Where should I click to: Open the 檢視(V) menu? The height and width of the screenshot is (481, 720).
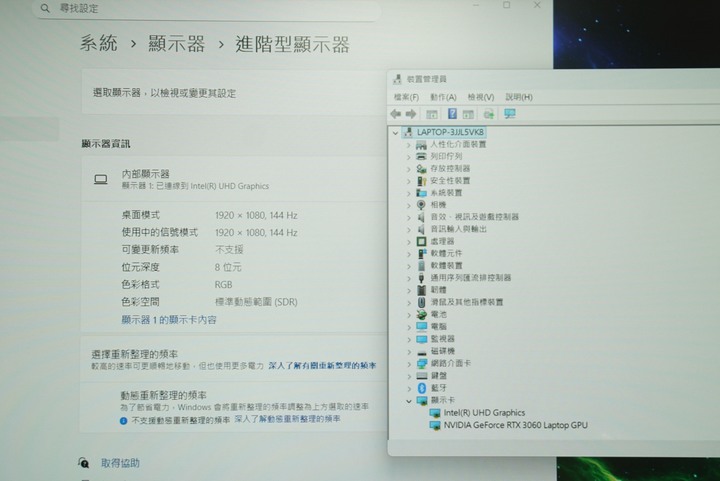[x=481, y=97]
